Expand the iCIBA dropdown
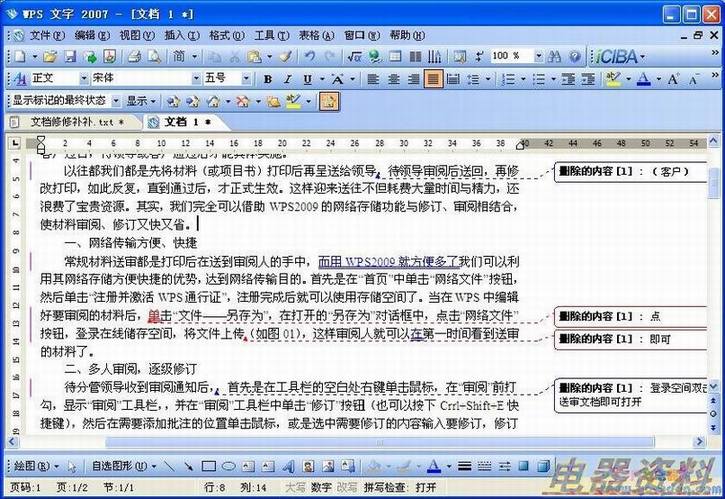The width and height of the screenshot is (725, 499). (643, 57)
